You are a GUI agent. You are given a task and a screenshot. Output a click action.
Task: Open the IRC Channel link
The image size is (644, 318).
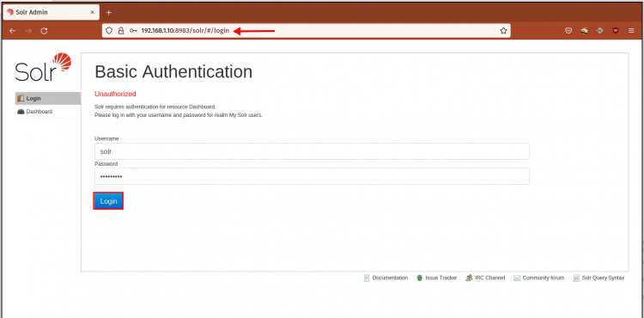pyautogui.click(x=485, y=278)
